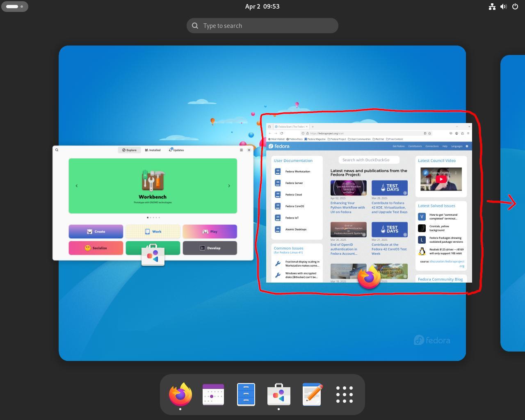Open the clock showing Apr 2 09:53
The image size is (525, 420).
tap(262, 7)
